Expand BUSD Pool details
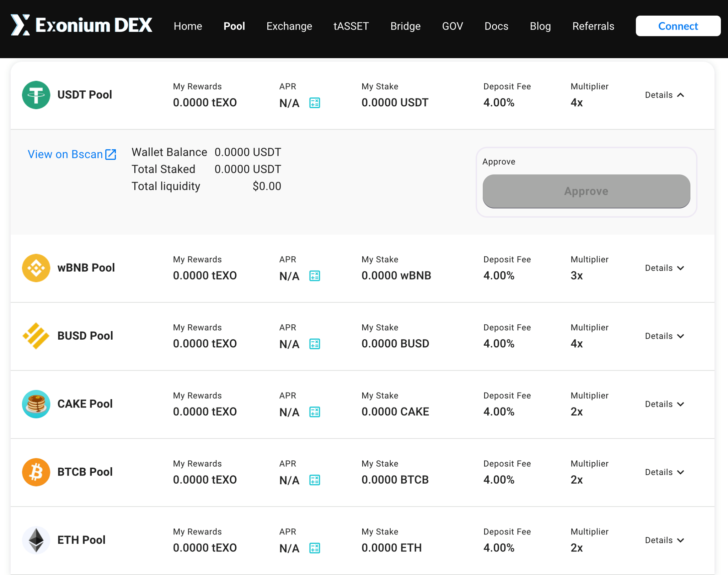This screenshot has height=575, width=728. tap(664, 336)
